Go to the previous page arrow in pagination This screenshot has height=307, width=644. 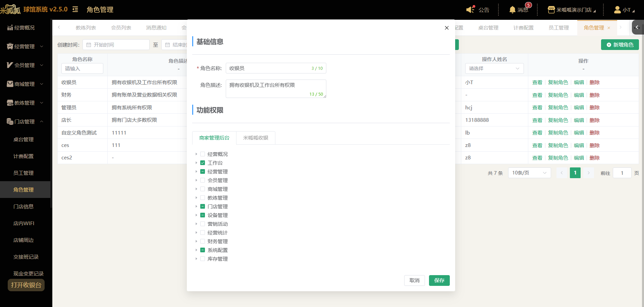point(562,173)
